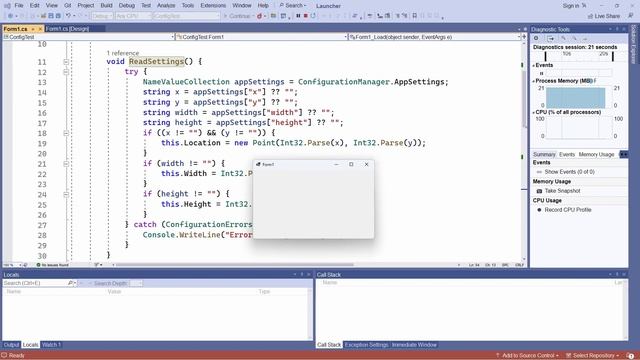
Task: Collapse the CPU graph section
Action: [x=533, y=112]
